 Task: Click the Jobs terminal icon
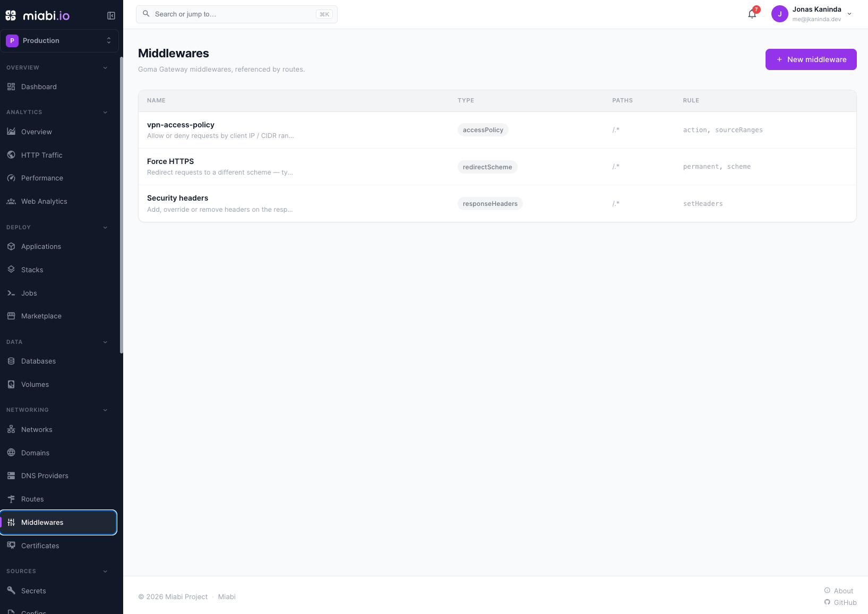tap(11, 293)
